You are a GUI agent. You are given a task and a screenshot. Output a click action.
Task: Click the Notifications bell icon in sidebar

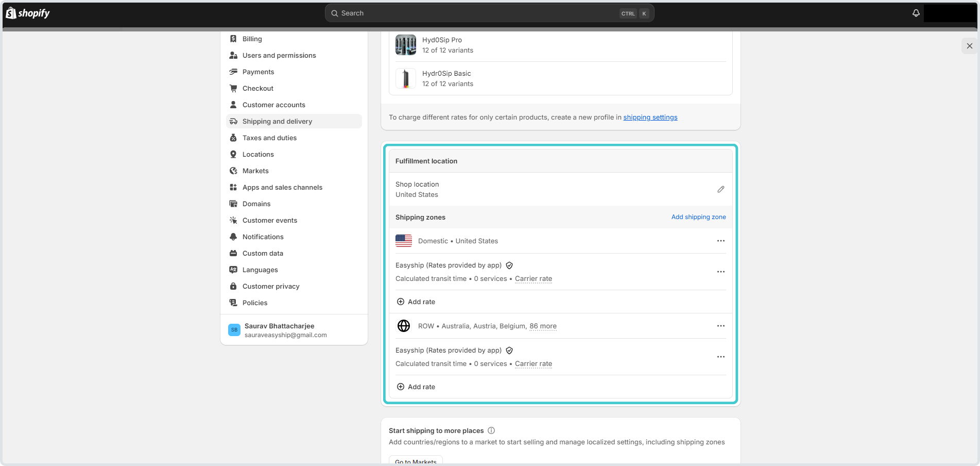click(233, 237)
